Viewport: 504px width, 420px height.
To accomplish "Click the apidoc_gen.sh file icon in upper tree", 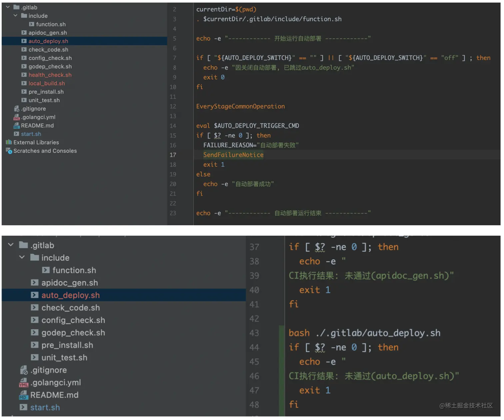I will 24,33.
